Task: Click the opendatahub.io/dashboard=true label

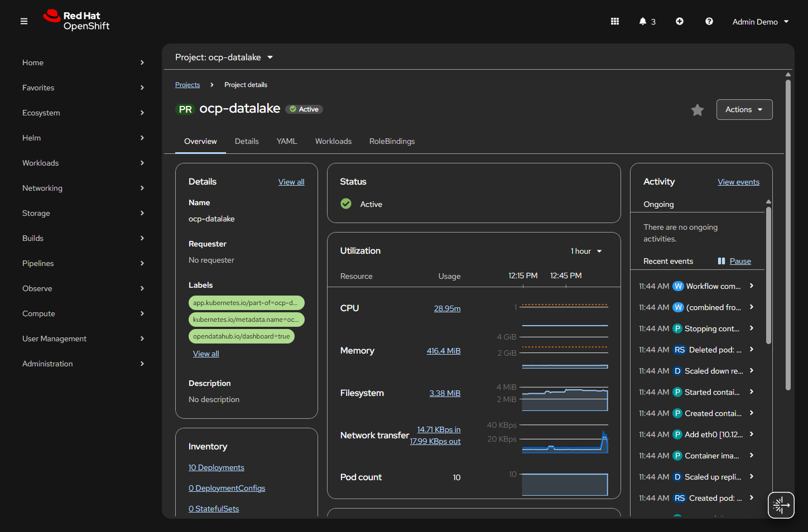Action: click(x=242, y=336)
